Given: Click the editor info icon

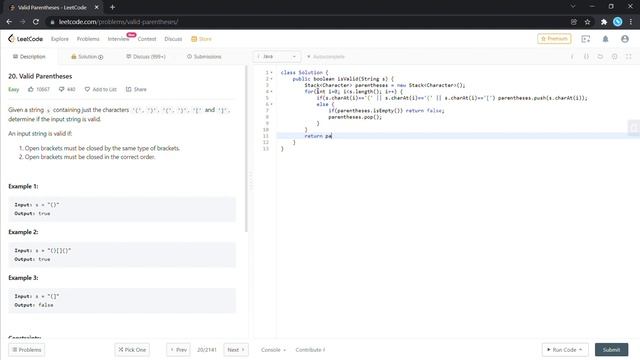Looking at the screenshot, I should (572, 57).
